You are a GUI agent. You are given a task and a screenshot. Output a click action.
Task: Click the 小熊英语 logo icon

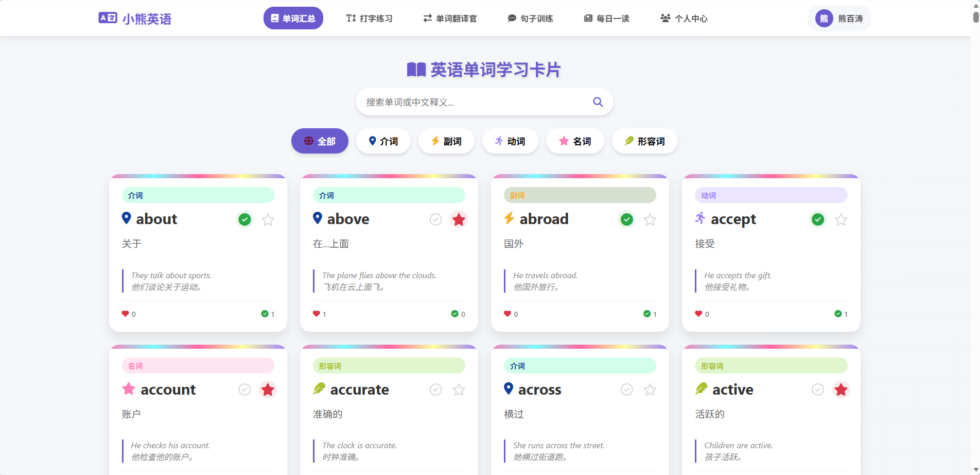pyautogui.click(x=108, y=18)
